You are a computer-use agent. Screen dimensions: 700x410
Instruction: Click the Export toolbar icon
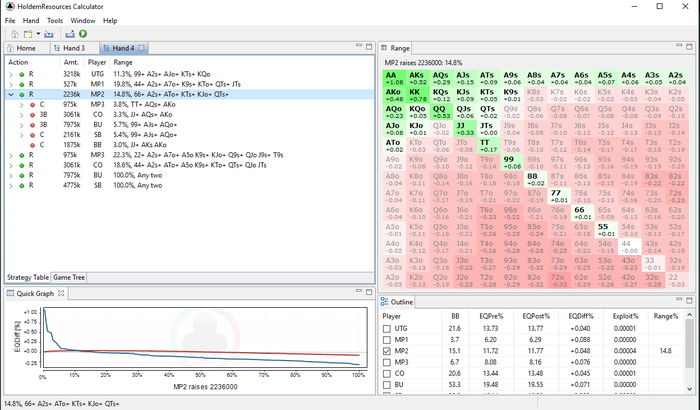pos(70,34)
